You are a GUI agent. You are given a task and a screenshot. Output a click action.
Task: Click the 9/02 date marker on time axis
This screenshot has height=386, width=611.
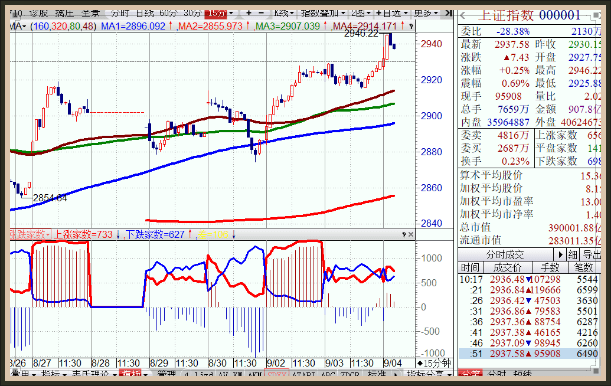pos(276,363)
